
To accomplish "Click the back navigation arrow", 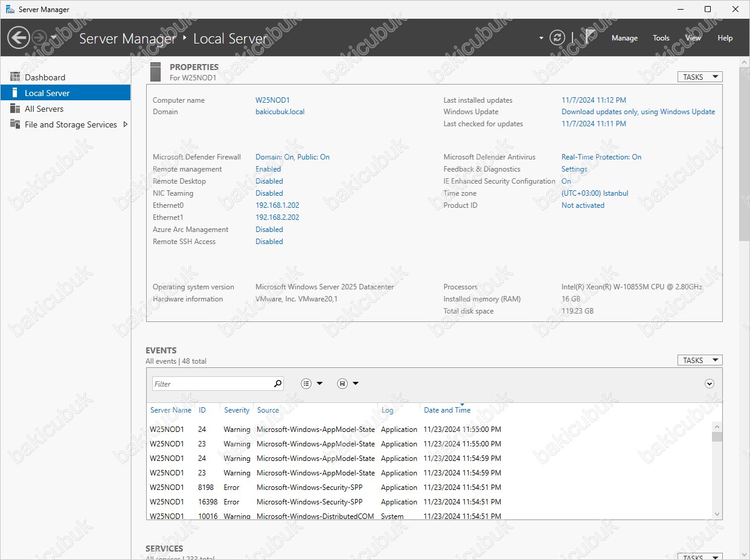I will coord(18,37).
